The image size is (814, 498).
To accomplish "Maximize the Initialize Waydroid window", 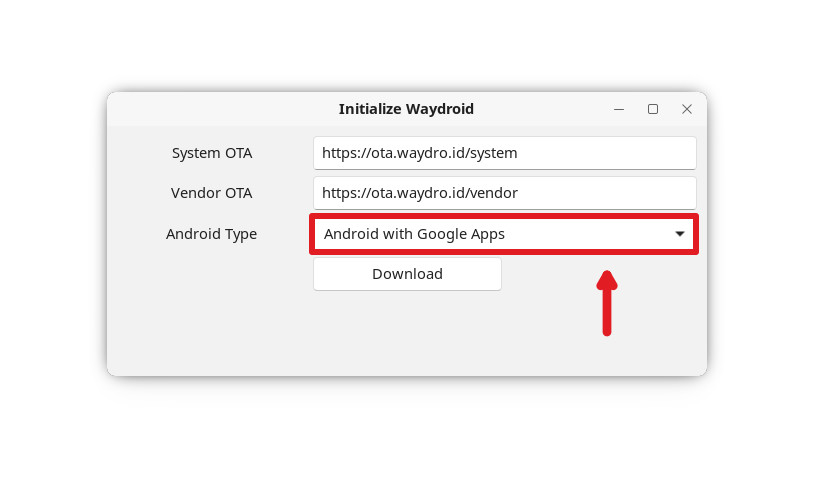I will pyautogui.click(x=653, y=109).
